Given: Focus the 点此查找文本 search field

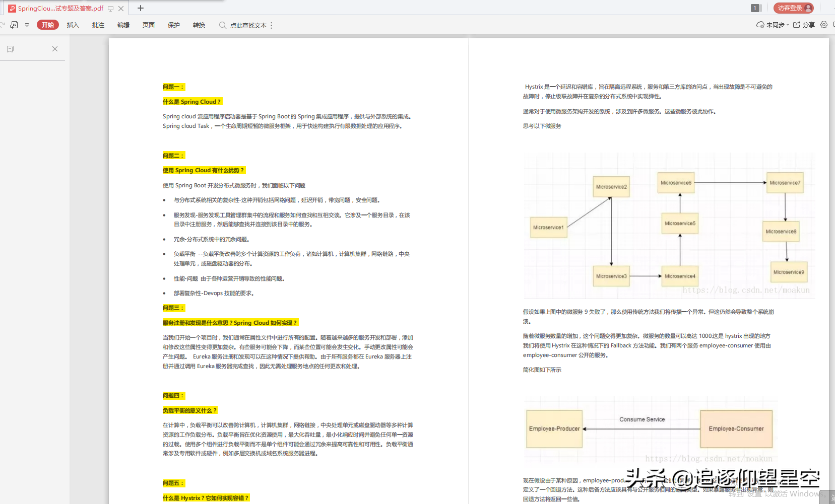Looking at the screenshot, I should [248, 25].
